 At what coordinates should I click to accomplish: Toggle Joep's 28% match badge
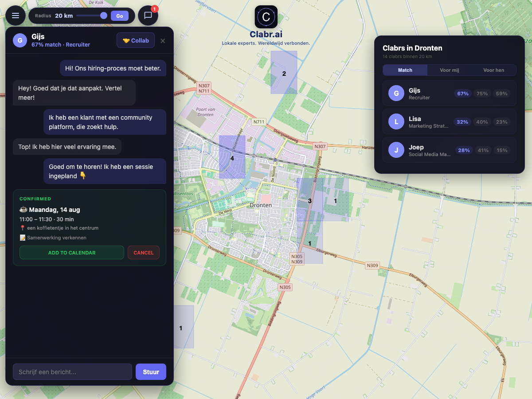464,150
